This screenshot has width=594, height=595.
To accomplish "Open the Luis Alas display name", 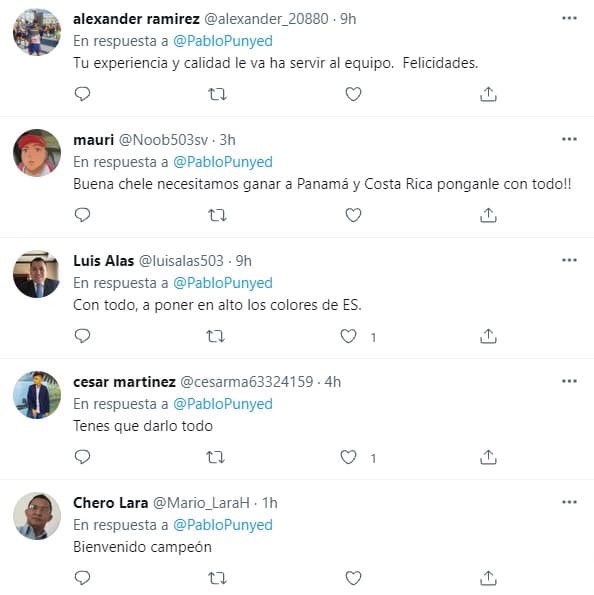I will [x=104, y=261].
